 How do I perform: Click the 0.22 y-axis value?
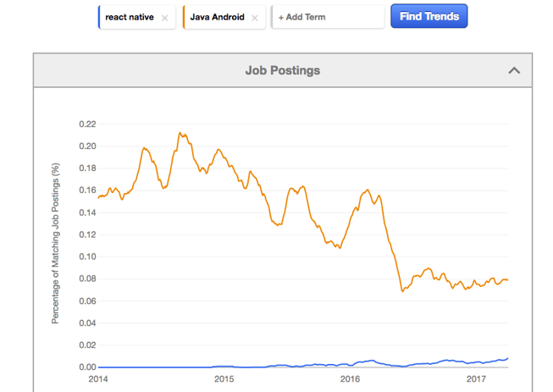click(x=86, y=124)
